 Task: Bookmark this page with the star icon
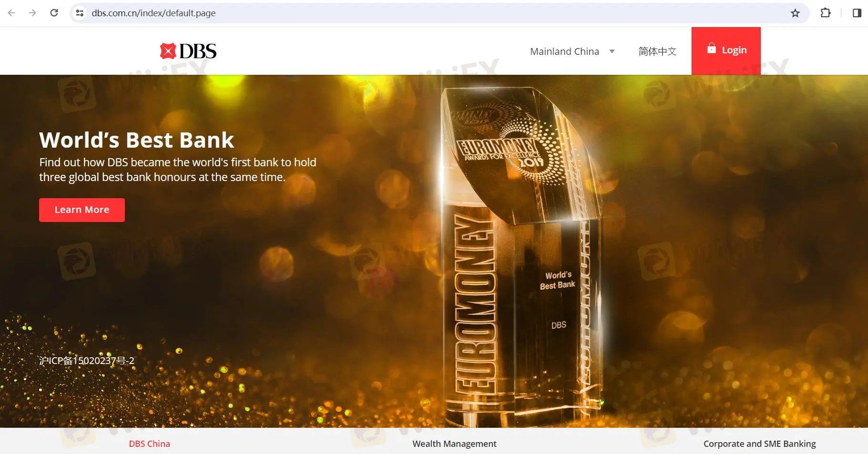coord(795,13)
